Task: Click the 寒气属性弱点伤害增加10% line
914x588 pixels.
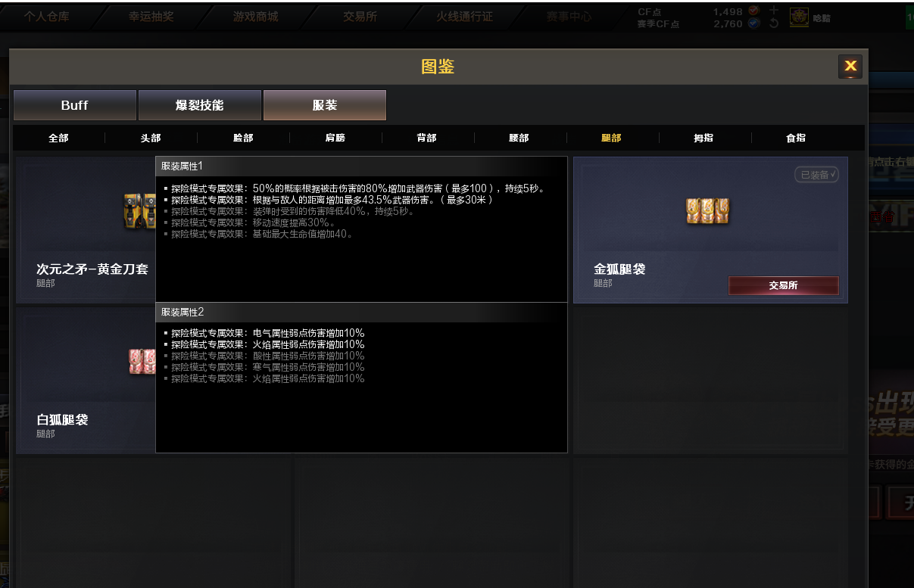Action: point(264,367)
